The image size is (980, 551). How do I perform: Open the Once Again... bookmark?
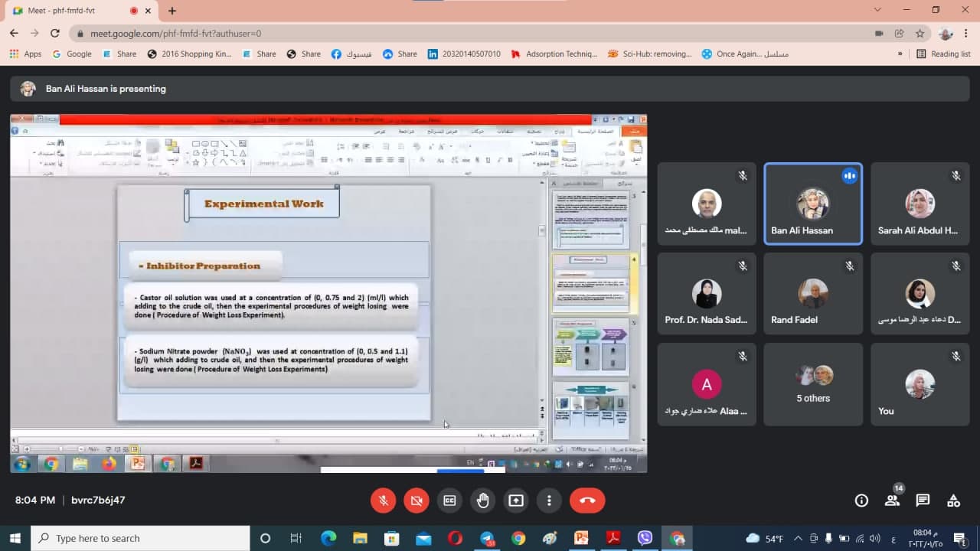point(745,54)
